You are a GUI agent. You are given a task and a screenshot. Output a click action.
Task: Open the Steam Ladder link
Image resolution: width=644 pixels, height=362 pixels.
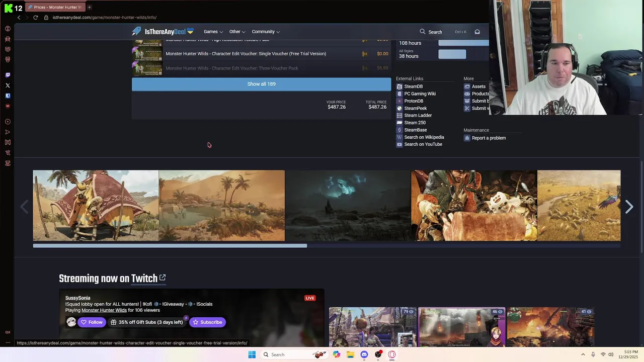click(414, 115)
